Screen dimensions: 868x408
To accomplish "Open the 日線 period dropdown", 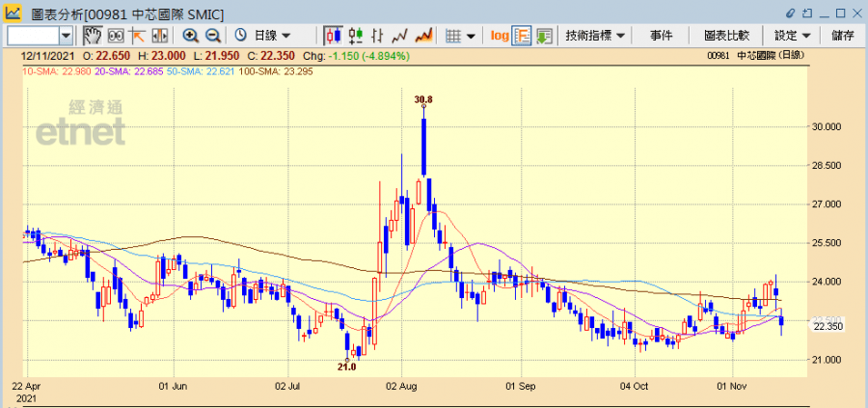I will (264, 36).
